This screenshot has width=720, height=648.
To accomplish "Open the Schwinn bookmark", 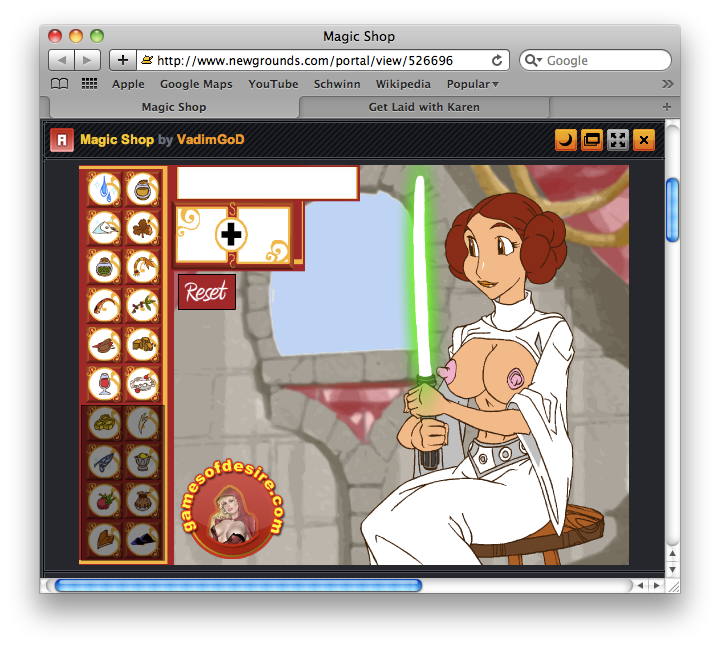I will [x=337, y=84].
